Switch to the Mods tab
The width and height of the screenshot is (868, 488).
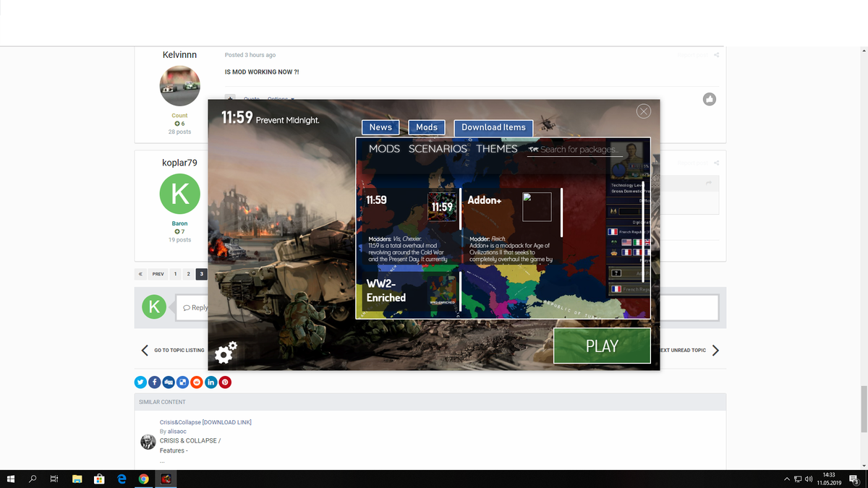[427, 127]
